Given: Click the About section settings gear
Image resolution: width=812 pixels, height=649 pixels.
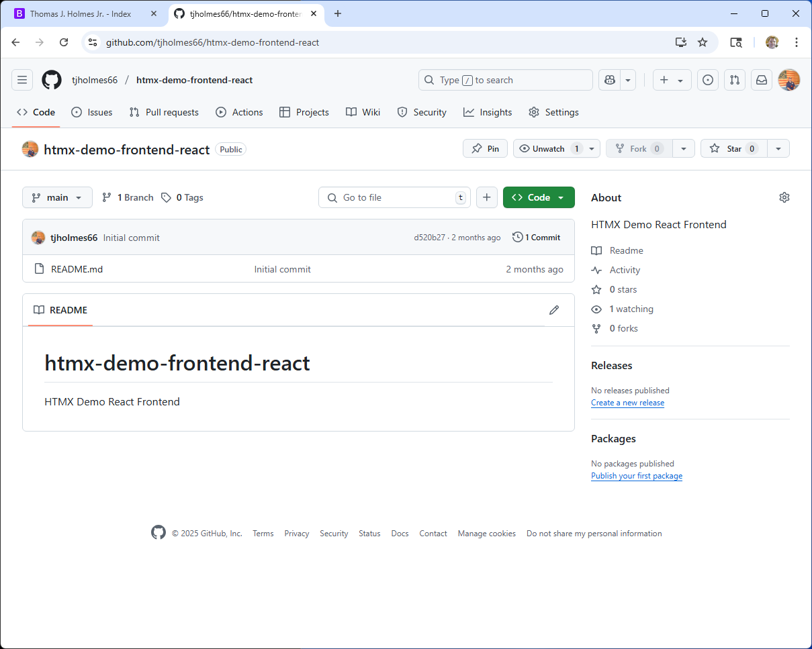Looking at the screenshot, I should [x=784, y=197].
